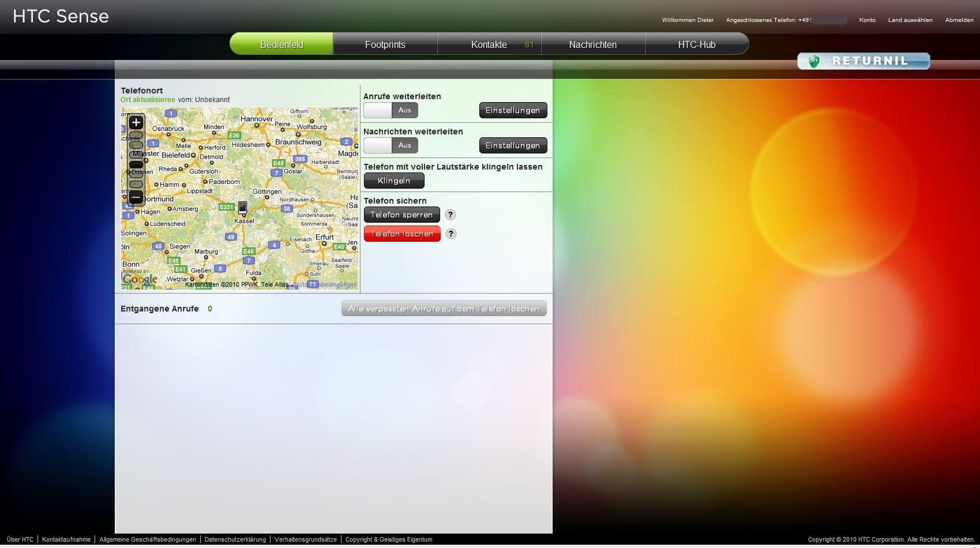
Task: Click the Klingeln button
Action: (x=394, y=181)
